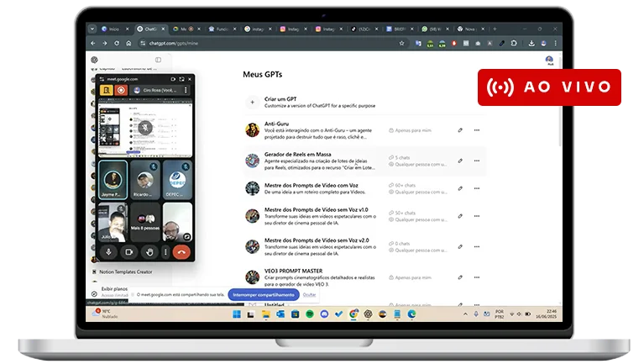
Task: Open Notion Templates Creator in sidebar
Action: pos(126,272)
